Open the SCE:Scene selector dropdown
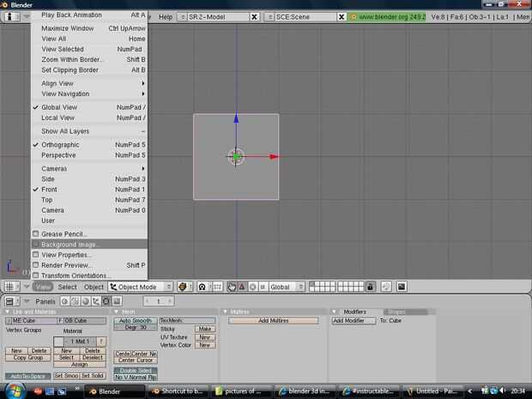Image resolution: width=532 pixels, height=399 pixels. [269, 17]
